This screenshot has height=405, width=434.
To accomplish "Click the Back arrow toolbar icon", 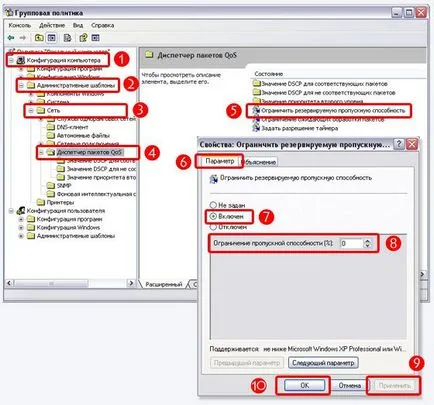I will 11,38.
